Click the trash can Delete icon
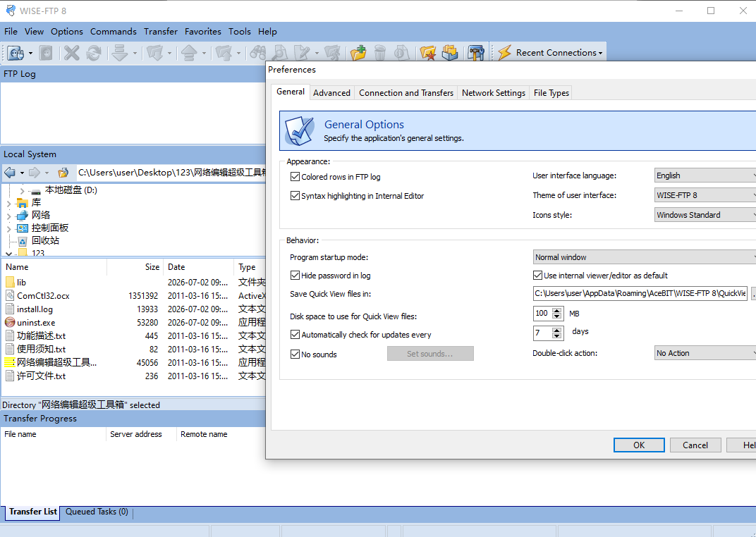The height and width of the screenshot is (537, 756). (380, 52)
